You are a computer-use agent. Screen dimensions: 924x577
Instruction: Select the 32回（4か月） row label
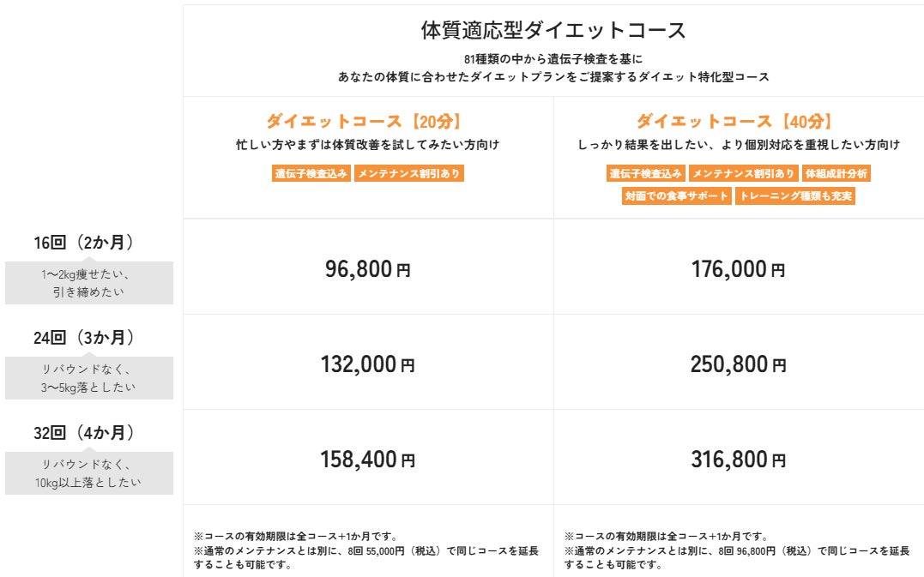83,433
